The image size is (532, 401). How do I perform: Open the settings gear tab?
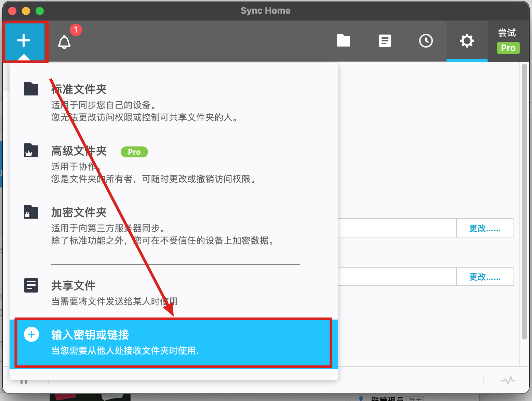[467, 41]
